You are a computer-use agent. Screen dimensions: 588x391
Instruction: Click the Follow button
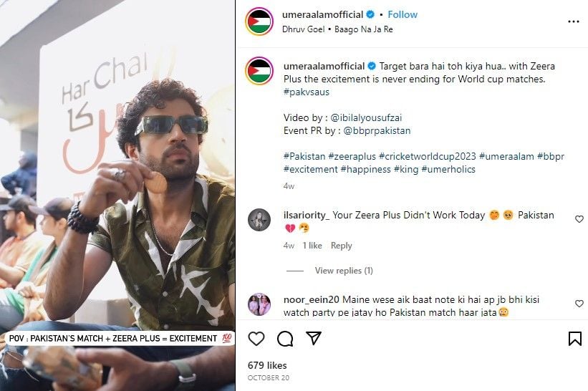403,14
